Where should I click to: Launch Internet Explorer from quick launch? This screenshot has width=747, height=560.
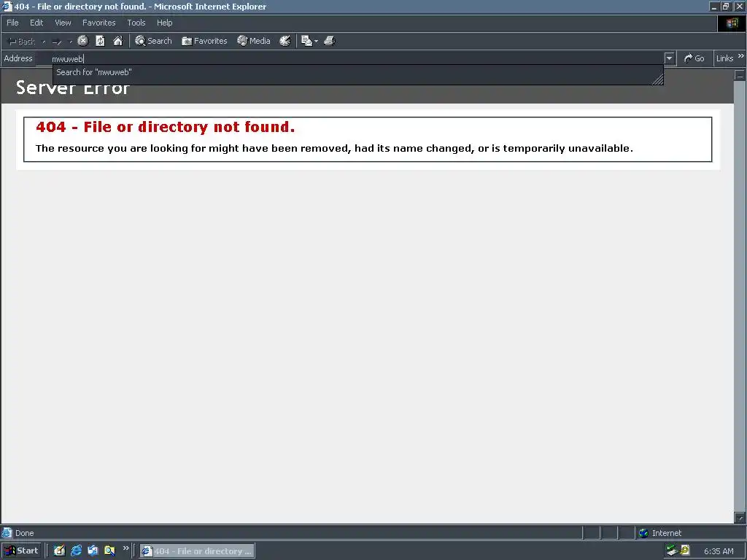(76, 551)
